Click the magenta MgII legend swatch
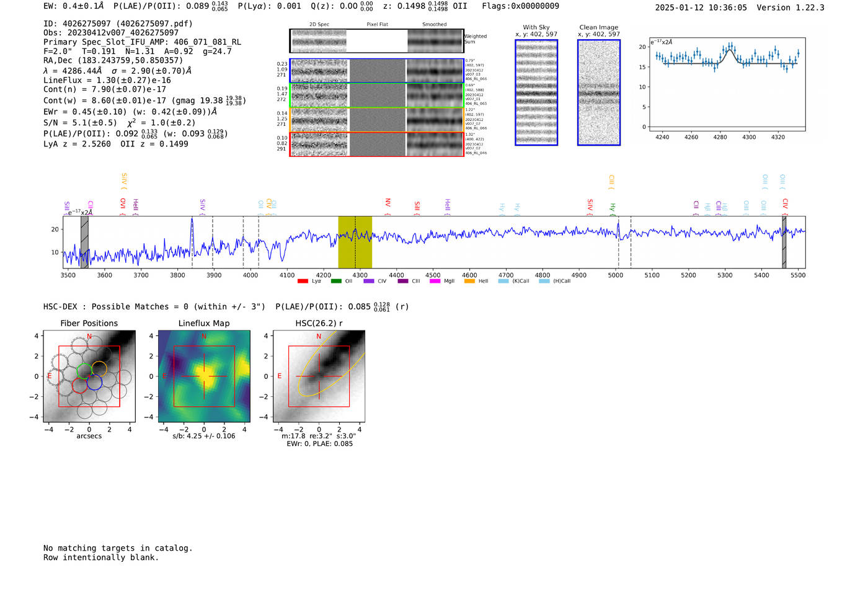This screenshot has height=591, width=868. 435,282
